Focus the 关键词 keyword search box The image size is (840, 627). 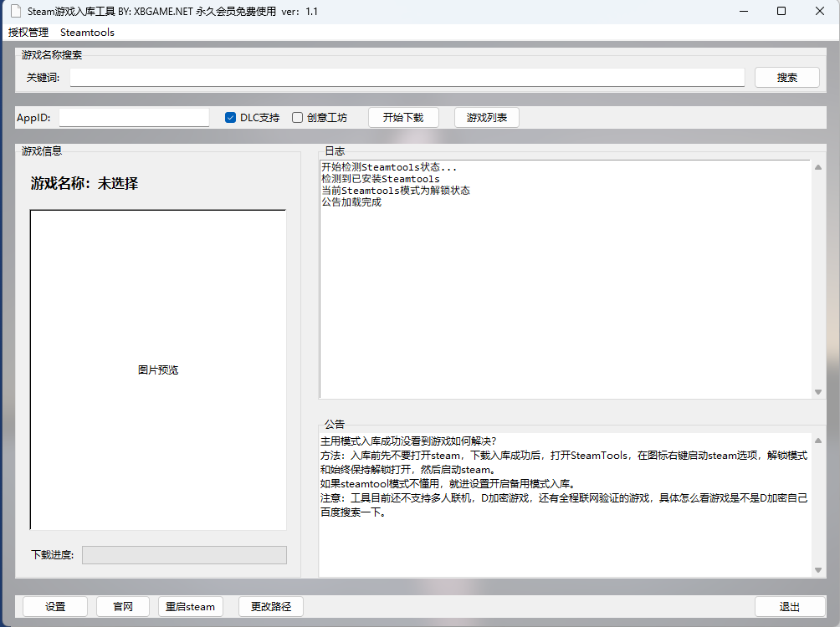[407, 76]
